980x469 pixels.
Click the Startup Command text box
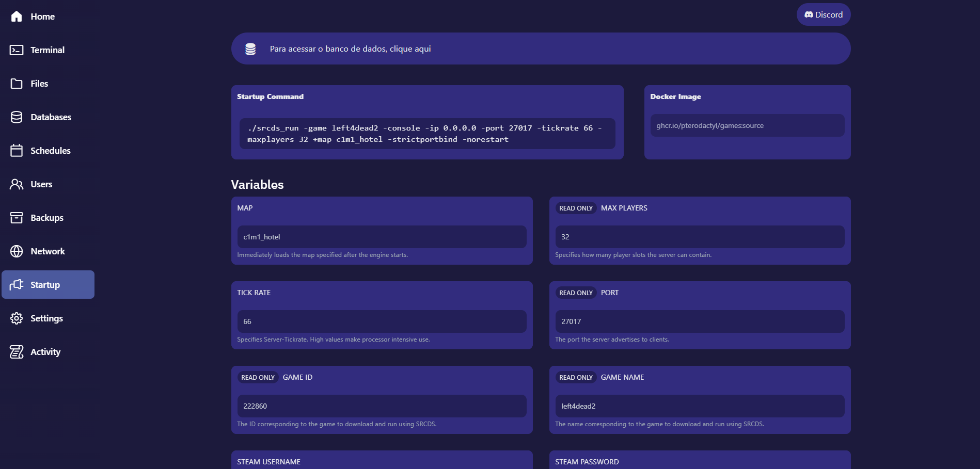click(x=427, y=134)
